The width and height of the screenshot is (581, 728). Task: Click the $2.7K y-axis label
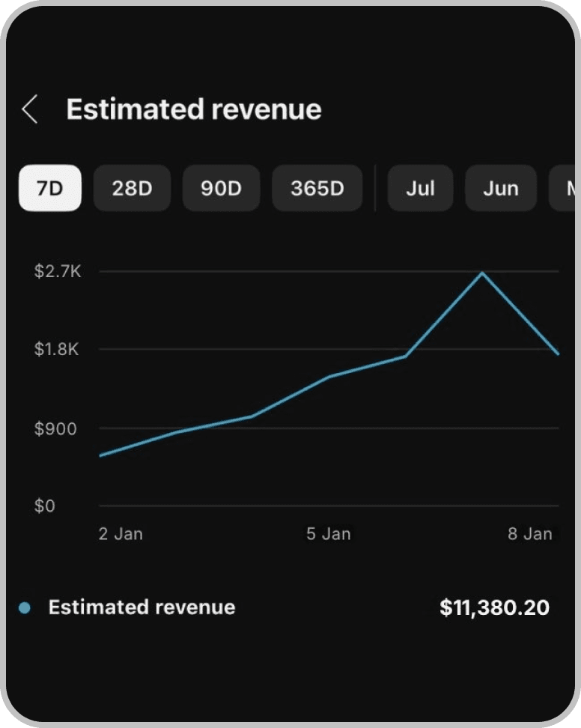coord(57,271)
